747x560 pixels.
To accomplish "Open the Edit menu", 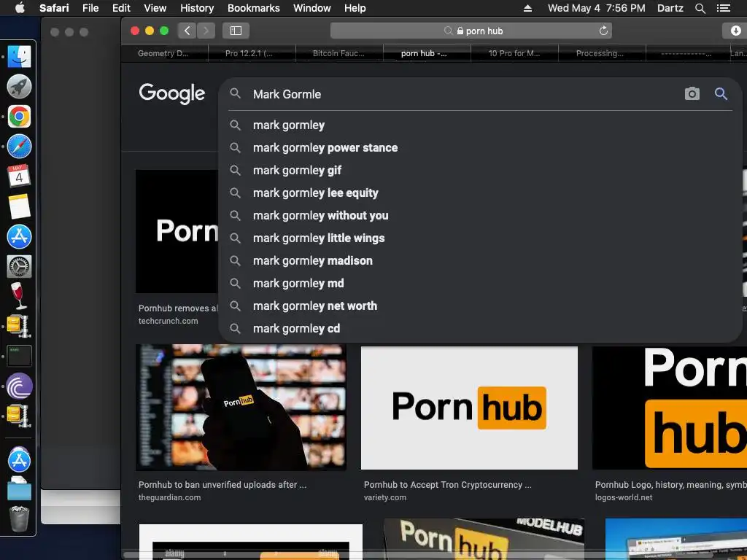I will [121, 8].
